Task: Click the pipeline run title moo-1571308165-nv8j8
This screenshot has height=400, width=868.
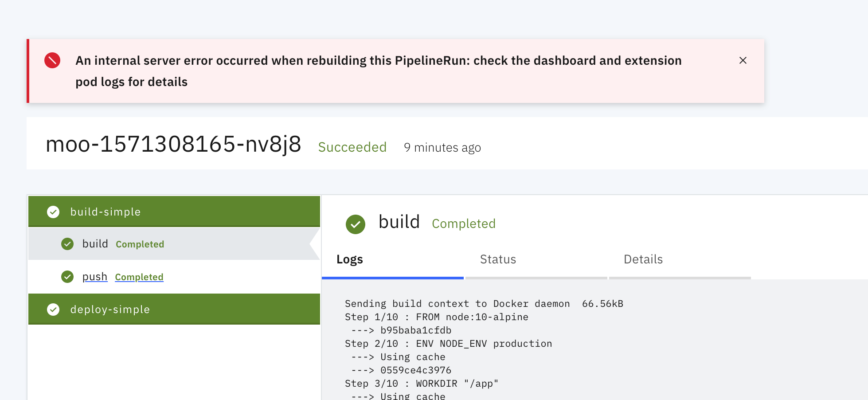Action: click(173, 144)
